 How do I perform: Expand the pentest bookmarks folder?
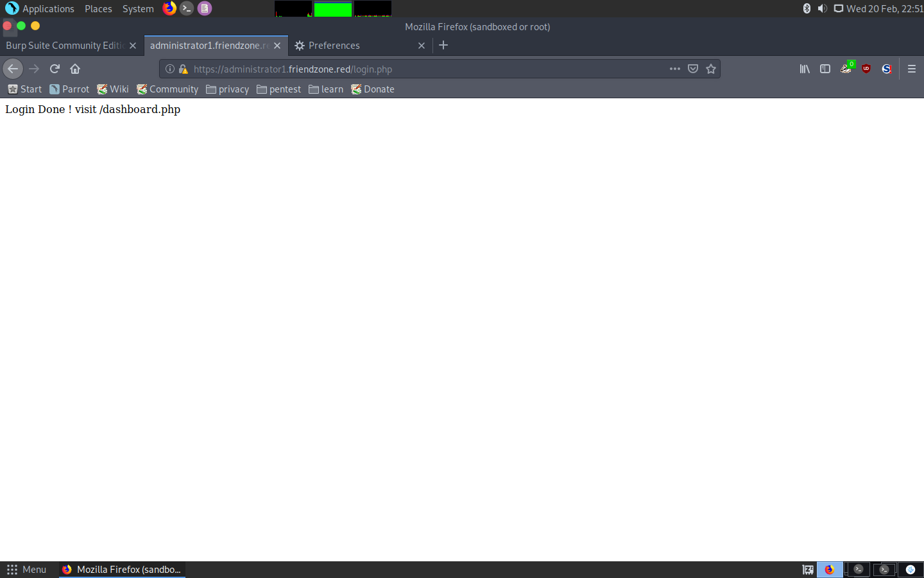pos(278,89)
